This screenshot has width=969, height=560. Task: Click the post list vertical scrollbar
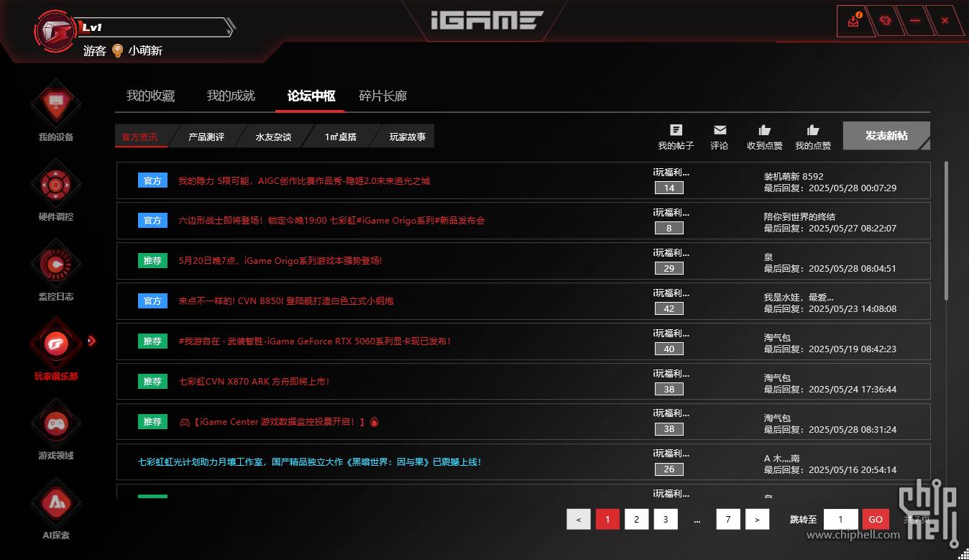click(x=946, y=230)
